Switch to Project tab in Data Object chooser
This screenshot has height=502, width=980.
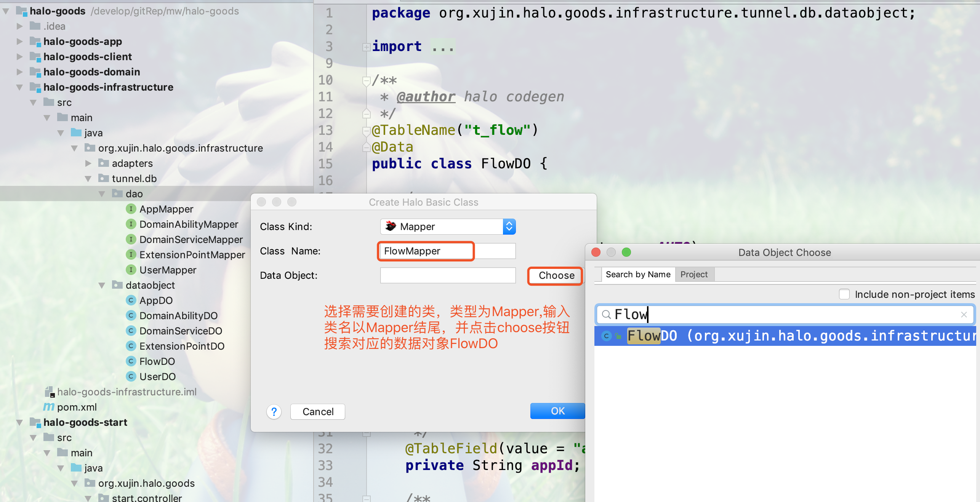pyautogui.click(x=694, y=274)
